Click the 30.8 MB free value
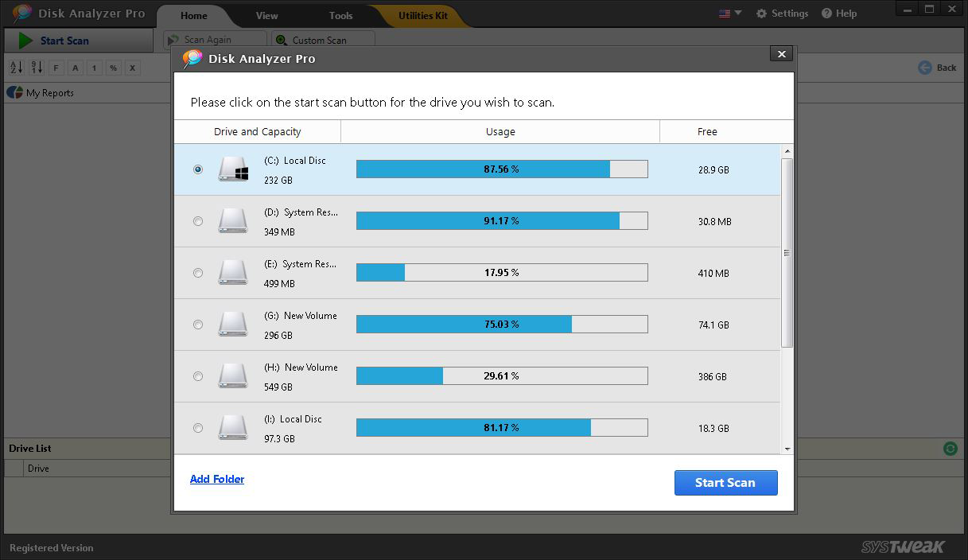This screenshot has height=560, width=968. pyautogui.click(x=715, y=222)
